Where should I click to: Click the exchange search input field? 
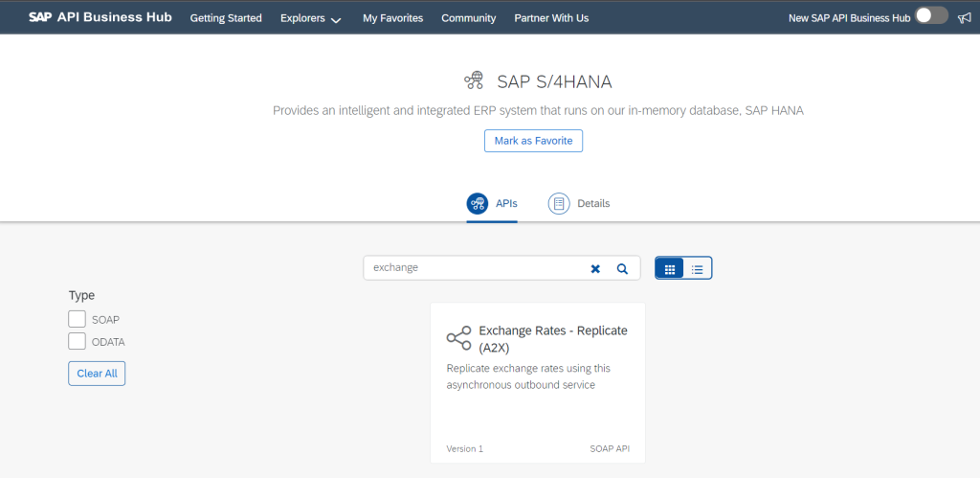pos(475,268)
